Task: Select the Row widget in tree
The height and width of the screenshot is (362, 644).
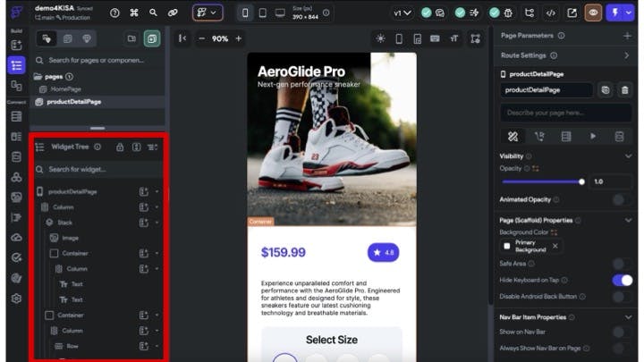Action: tap(72, 347)
